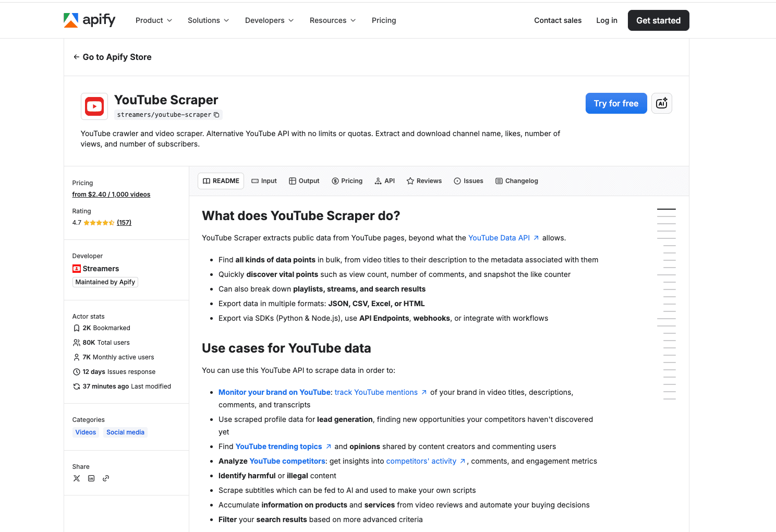Image resolution: width=776 pixels, height=532 pixels.
Task: Copy the streamers/youtube-scraper actor name
Action: pos(216,115)
